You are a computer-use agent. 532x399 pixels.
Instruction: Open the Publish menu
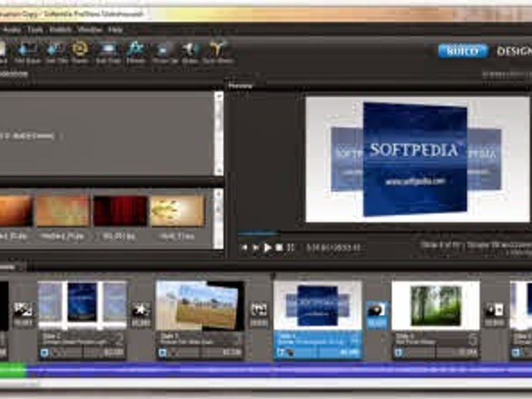tap(60, 30)
